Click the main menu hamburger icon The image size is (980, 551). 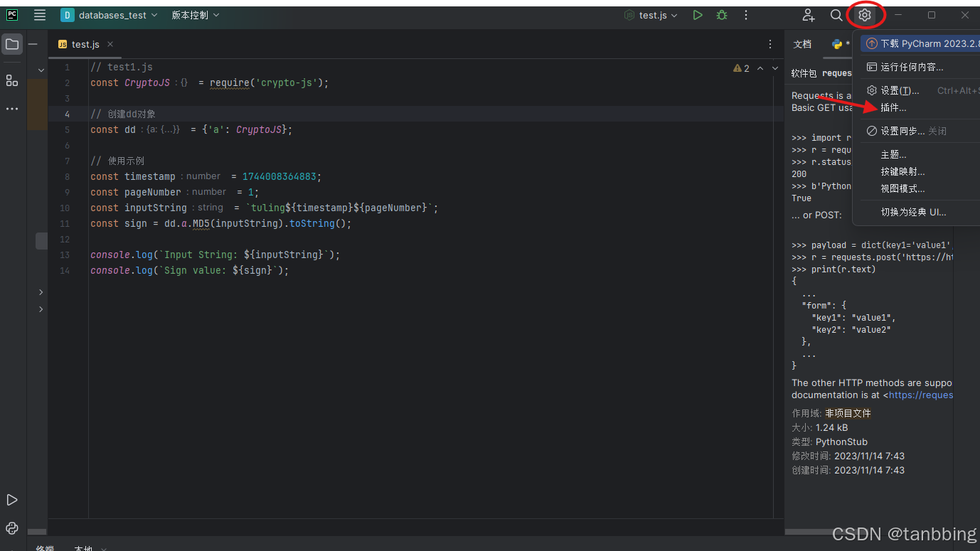click(40, 14)
